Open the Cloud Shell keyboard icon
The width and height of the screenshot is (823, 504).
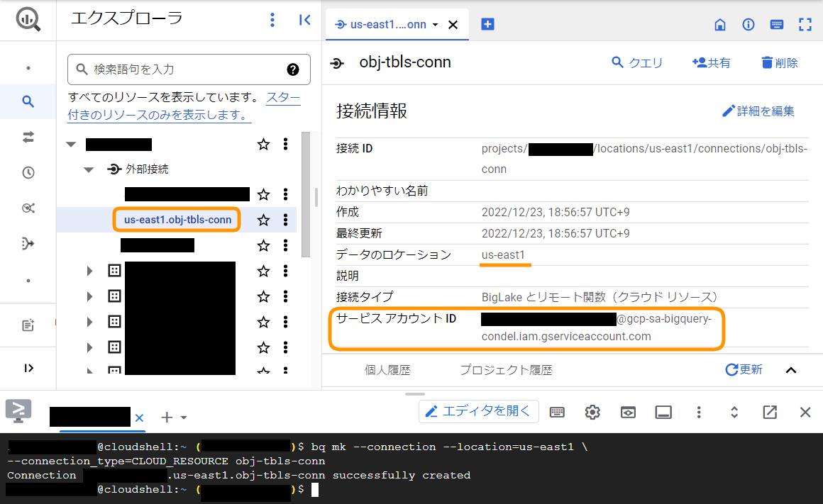click(557, 413)
